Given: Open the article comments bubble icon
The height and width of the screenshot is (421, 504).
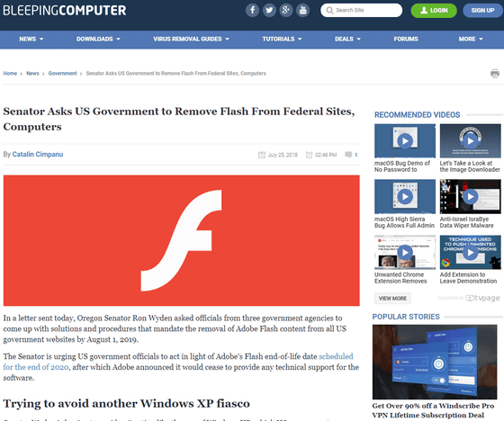Looking at the screenshot, I should pyautogui.click(x=348, y=155).
